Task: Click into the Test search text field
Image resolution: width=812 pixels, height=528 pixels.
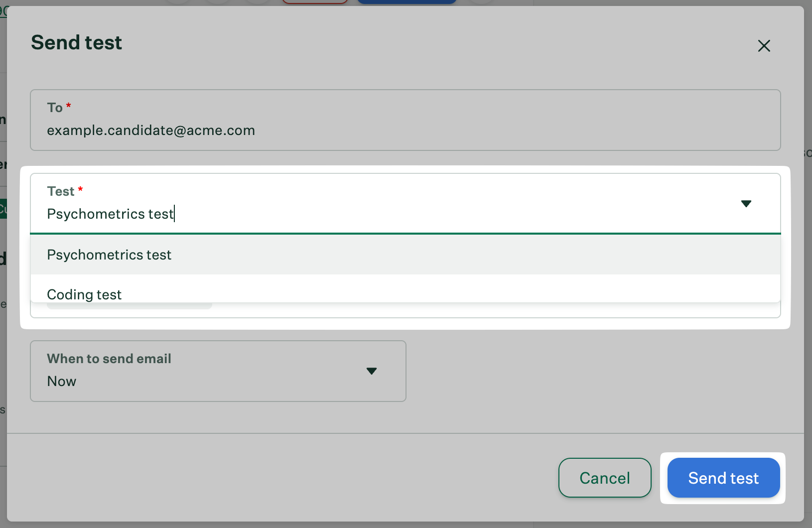Action: pos(349,214)
